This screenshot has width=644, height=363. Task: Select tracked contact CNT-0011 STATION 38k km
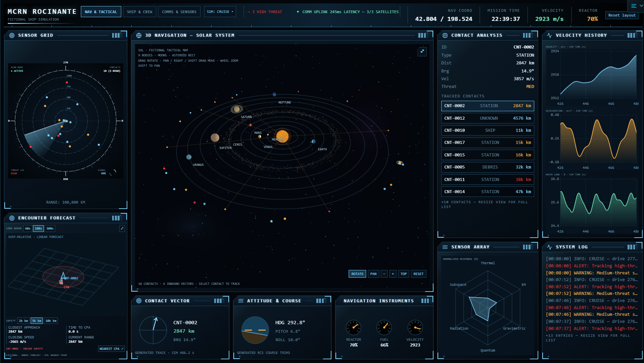(x=487, y=180)
